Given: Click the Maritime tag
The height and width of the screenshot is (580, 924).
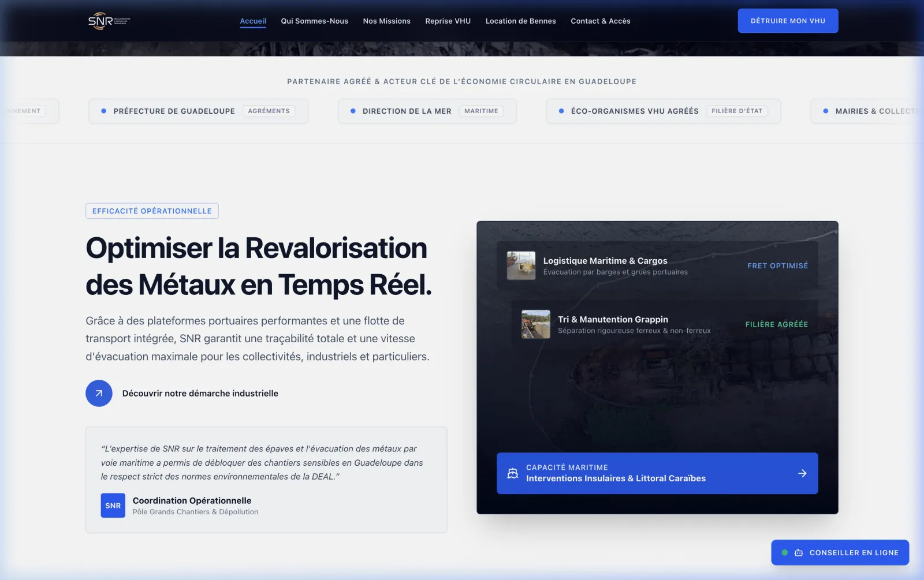Looking at the screenshot, I should (481, 111).
